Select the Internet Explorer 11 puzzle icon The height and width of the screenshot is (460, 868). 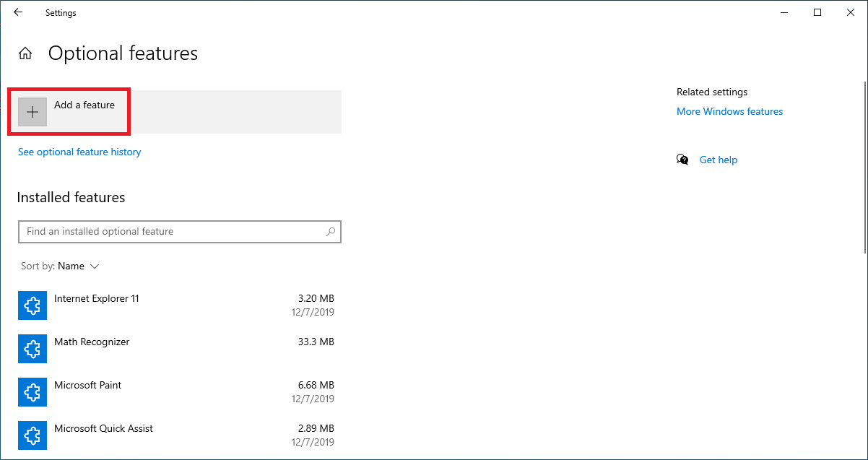(x=32, y=305)
